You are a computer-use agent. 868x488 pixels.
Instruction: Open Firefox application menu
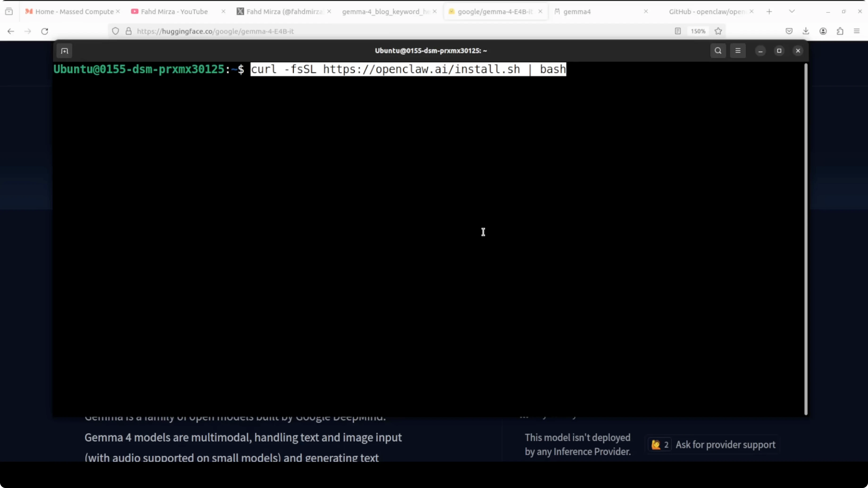856,31
